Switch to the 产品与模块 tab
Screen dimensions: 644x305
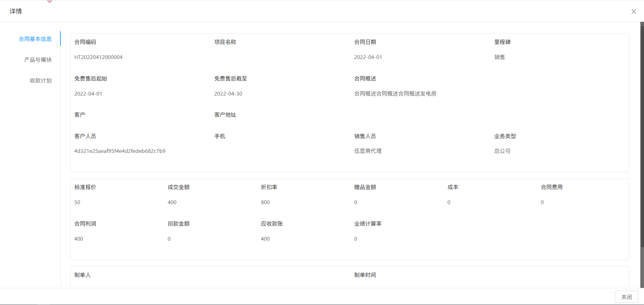coord(38,60)
